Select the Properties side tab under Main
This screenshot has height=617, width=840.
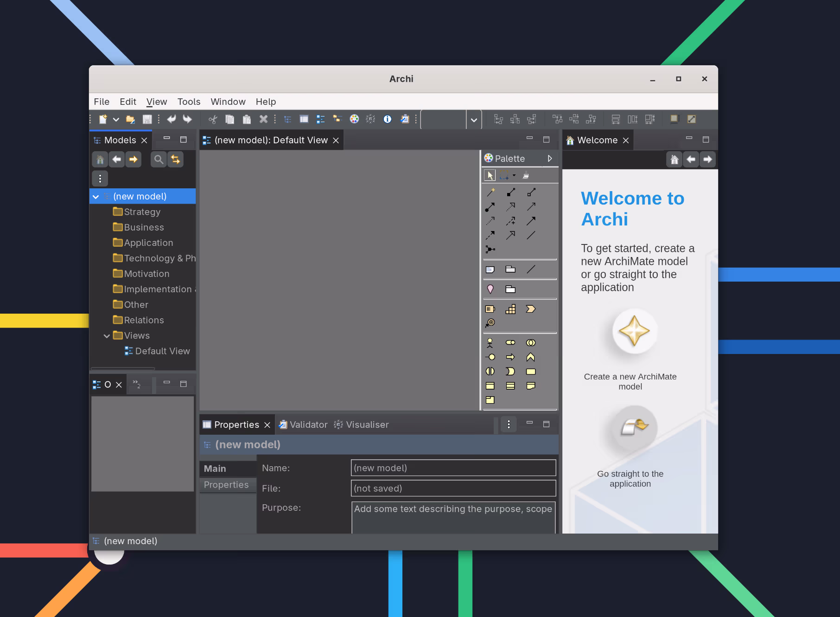tap(228, 485)
